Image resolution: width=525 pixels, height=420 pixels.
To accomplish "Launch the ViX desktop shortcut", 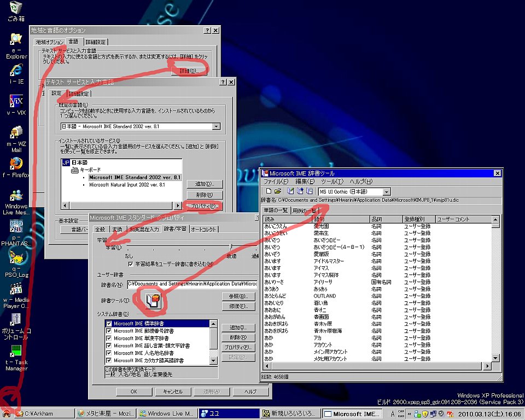I will tap(16, 105).
